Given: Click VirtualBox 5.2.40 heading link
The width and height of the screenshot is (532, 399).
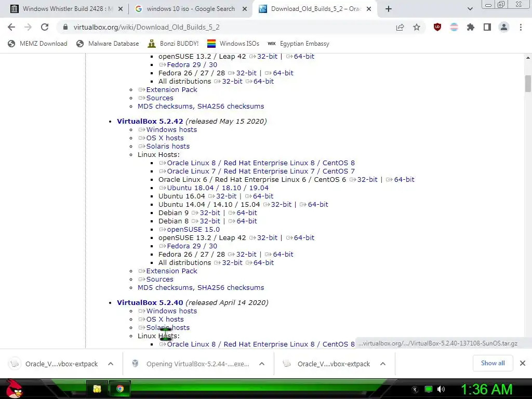Looking at the screenshot, I should pos(150,302).
